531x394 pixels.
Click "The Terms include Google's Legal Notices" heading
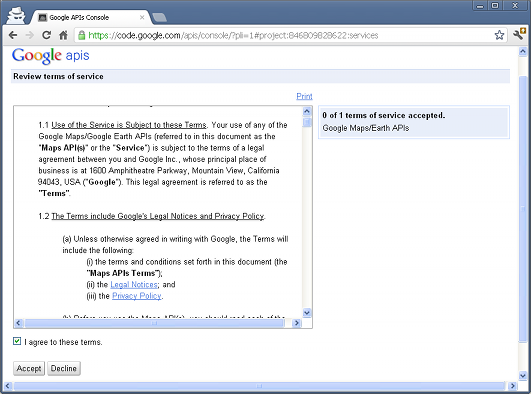[x=158, y=216]
